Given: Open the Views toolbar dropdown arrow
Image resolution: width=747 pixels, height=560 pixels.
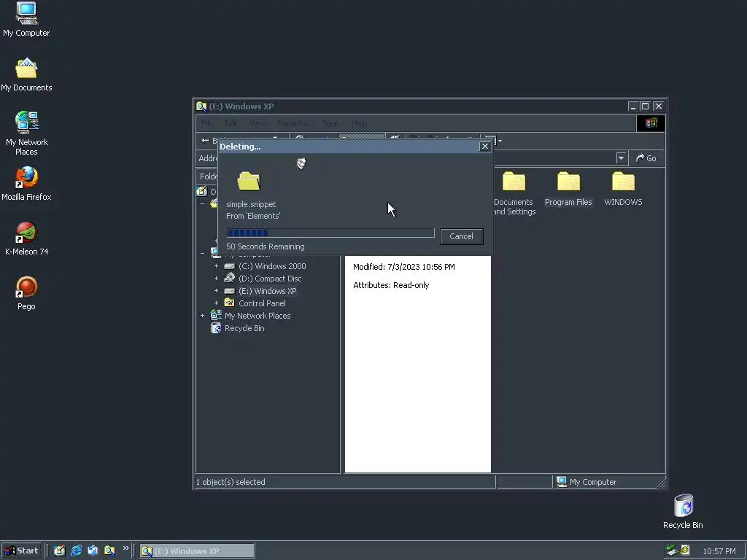Looking at the screenshot, I should click(500, 141).
